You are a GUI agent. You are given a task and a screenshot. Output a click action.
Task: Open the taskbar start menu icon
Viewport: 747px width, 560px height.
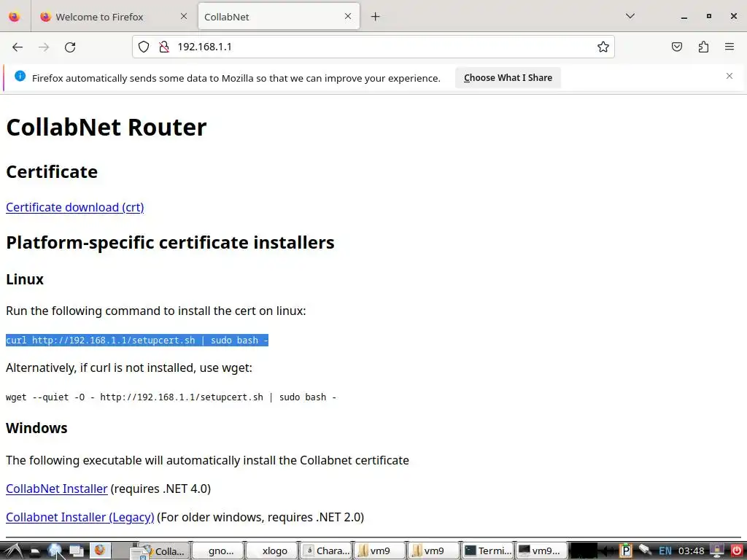coord(12,551)
